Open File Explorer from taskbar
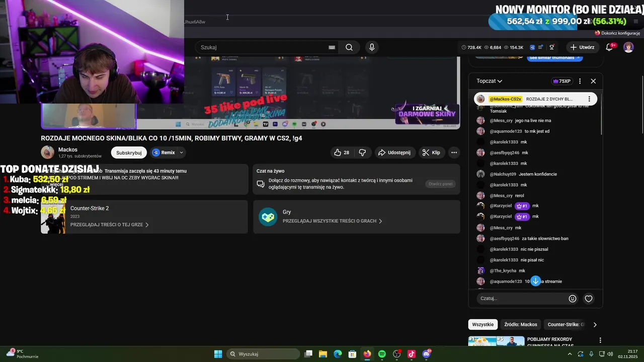The height and width of the screenshot is (362, 644). coord(323,354)
